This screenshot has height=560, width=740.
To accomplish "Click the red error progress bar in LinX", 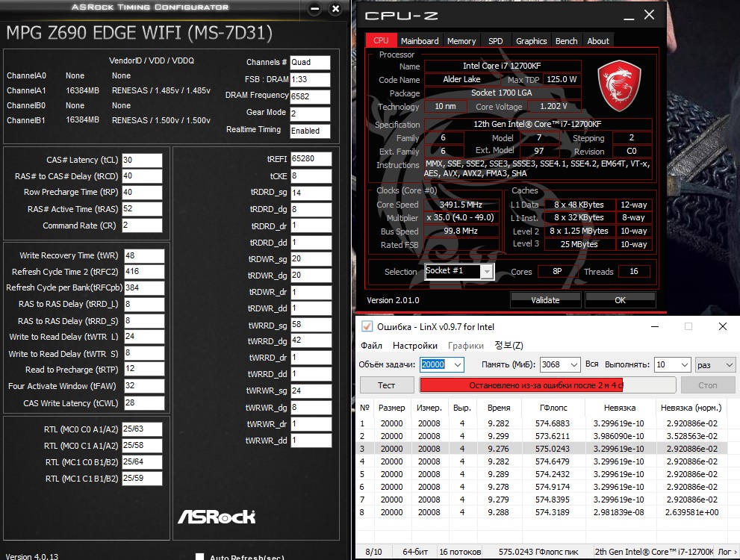I will 547,385.
